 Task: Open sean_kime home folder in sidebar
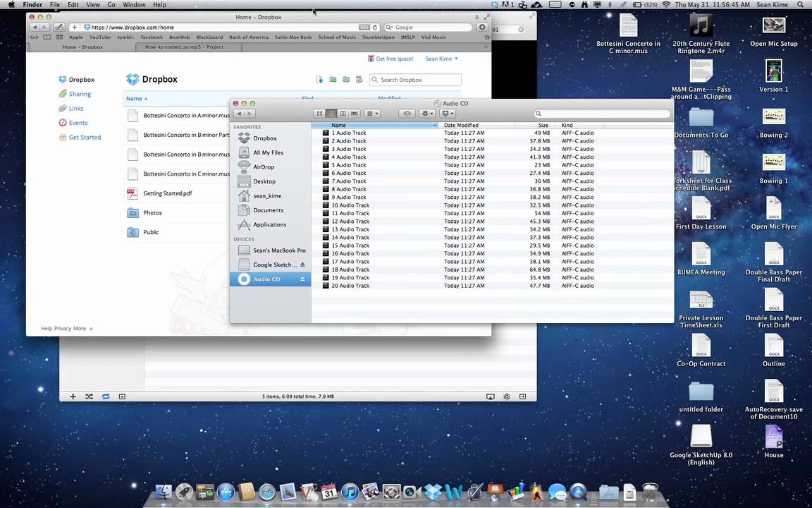(266, 196)
